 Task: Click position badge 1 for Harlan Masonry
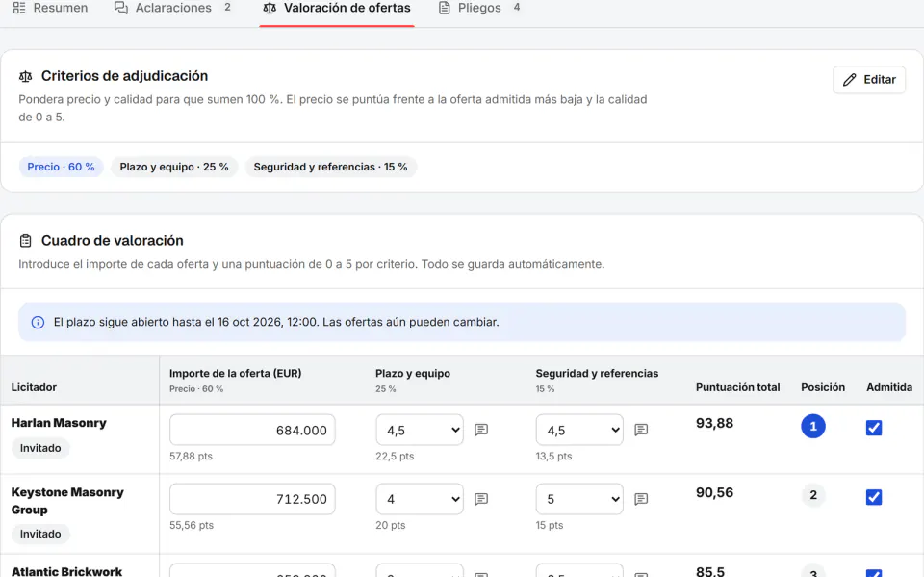pyautogui.click(x=813, y=427)
